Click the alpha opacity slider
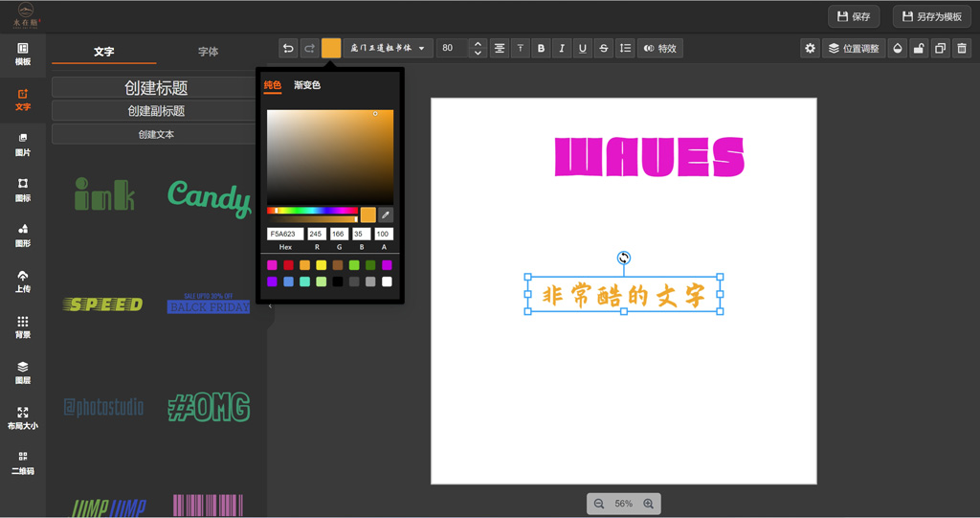 coord(313,219)
